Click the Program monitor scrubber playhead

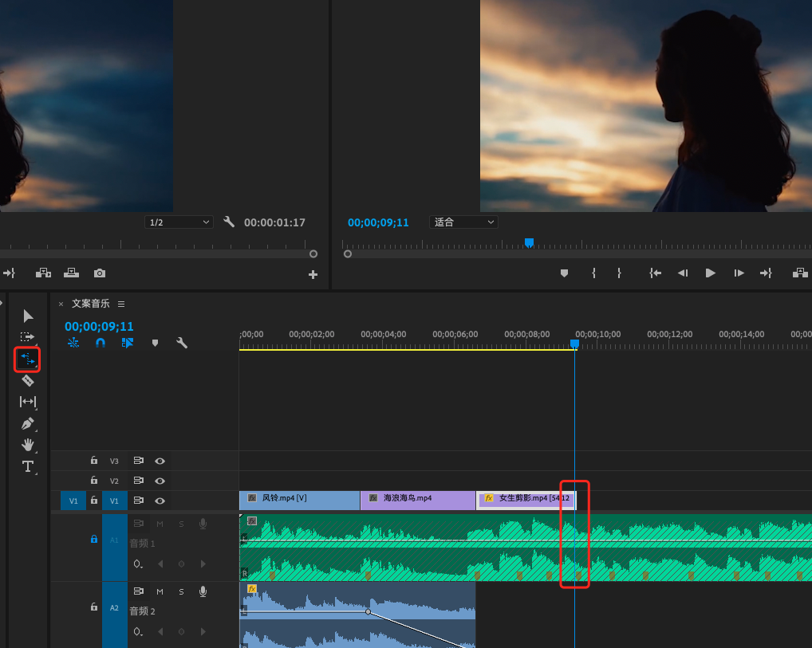[529, 243]
